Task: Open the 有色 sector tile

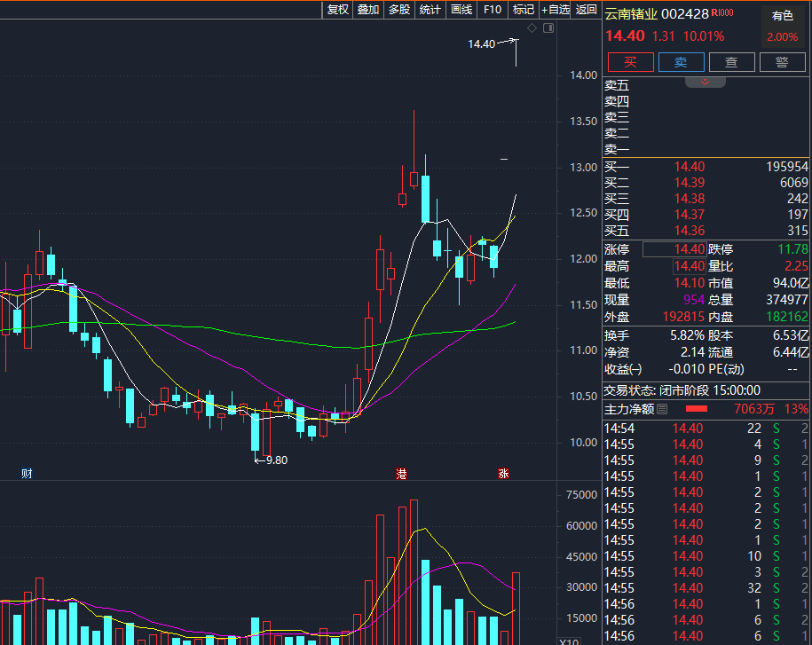Action: [782, 26]
